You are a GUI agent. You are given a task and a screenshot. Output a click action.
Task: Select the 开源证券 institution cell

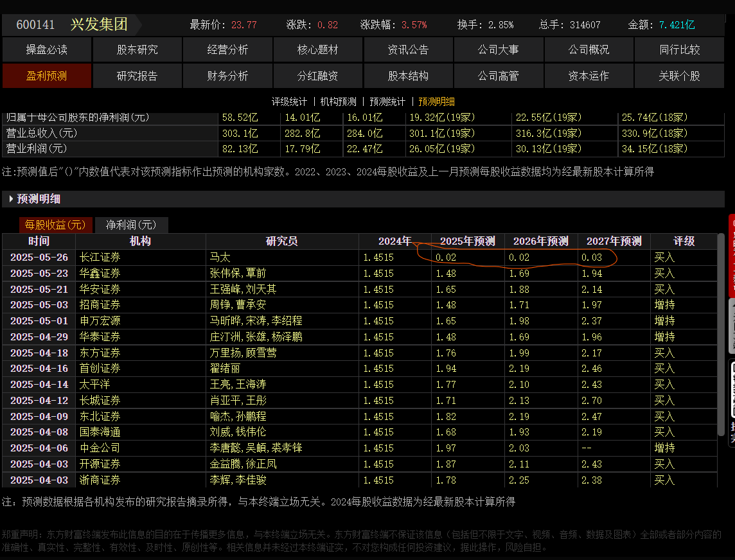[x=140, y=464]
